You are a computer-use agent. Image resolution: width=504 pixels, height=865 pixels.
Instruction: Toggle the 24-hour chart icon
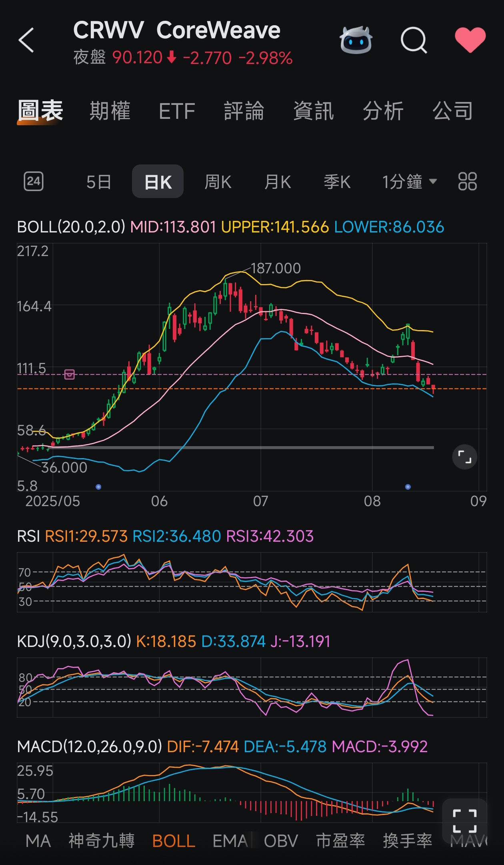tap(34, 182)
